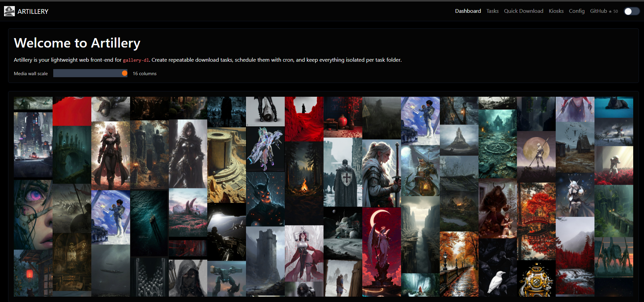Open the black cat on blue thumbnail

click(x=614, y=107)
